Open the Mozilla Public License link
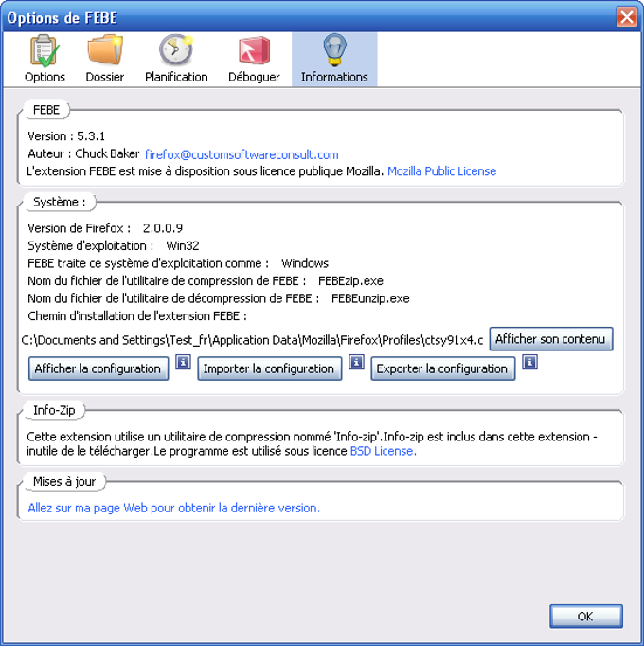 [x=441, y=171]
